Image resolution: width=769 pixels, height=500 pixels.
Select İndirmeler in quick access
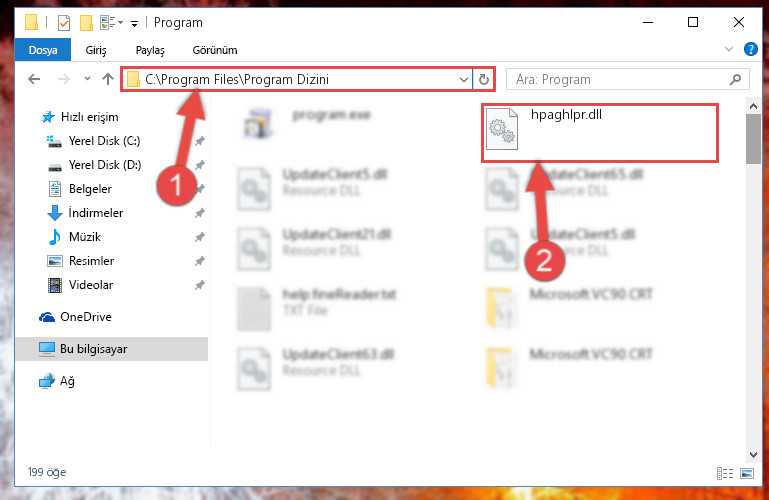[96, 213]
